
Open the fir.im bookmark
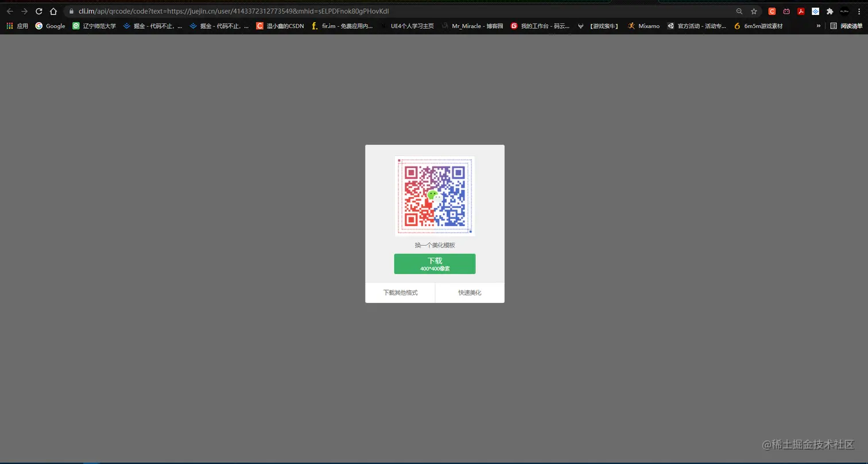pyautogui.click(x=343, y=26)
